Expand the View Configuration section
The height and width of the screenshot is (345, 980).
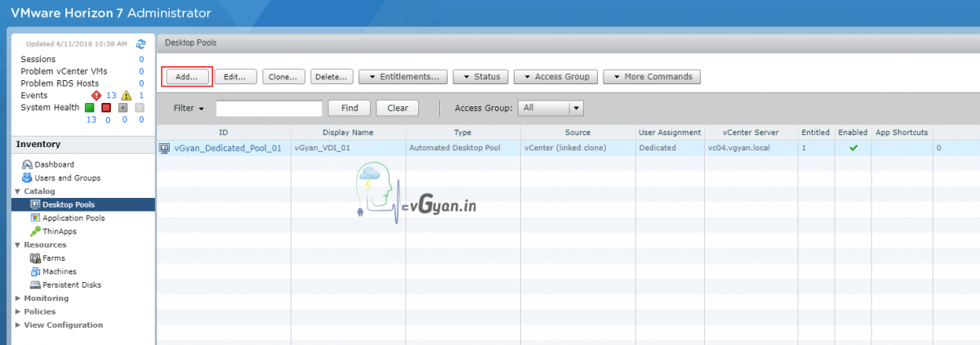[18, 325]
